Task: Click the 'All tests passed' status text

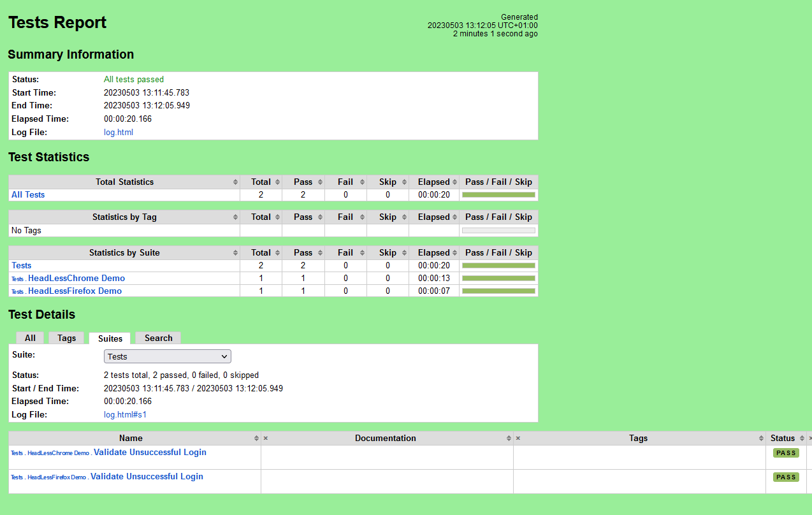Action: click(x=134, y=80)
